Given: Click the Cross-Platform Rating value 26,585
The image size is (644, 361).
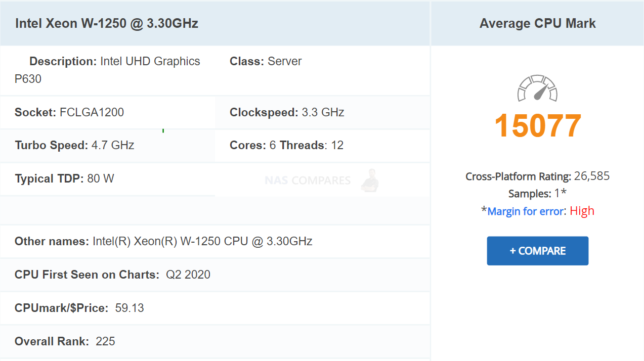Looking at the screenshot, I should click(592, 176).
